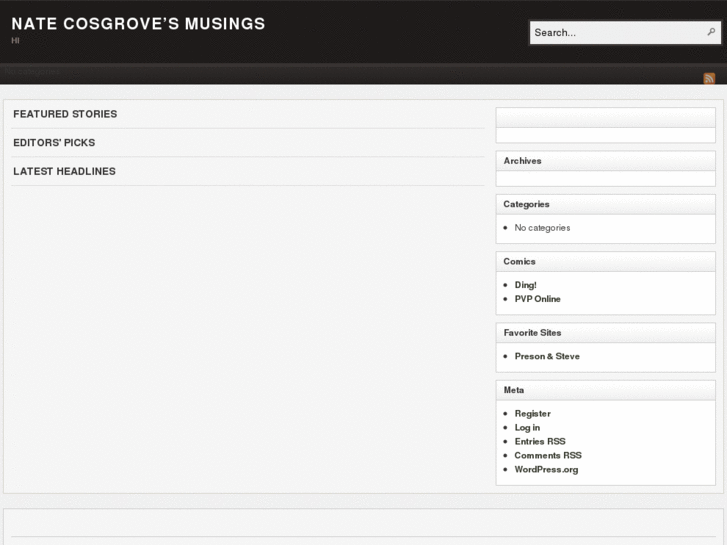
Task: Click the Categories widget title
Action: tap(526, 204)
